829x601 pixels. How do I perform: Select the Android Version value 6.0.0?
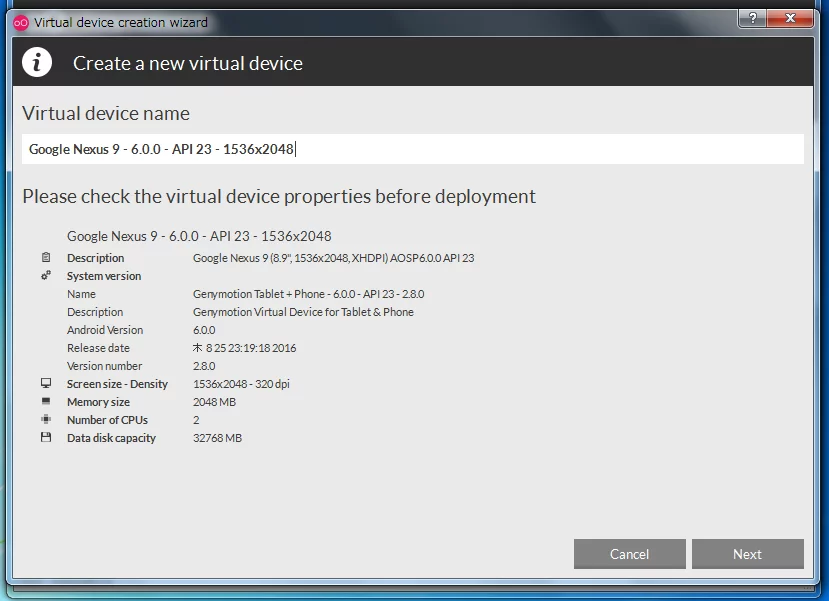(204, 330)
